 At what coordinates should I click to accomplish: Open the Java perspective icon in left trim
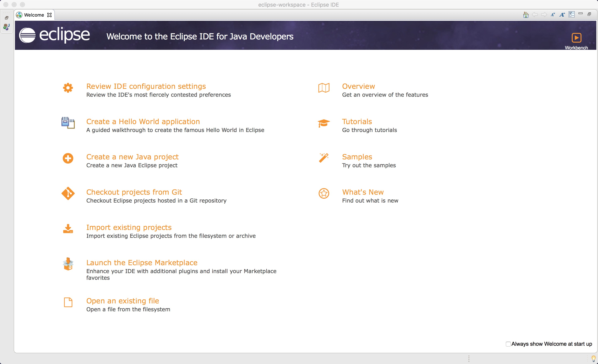pyautogui.click(x=7, y=27)
